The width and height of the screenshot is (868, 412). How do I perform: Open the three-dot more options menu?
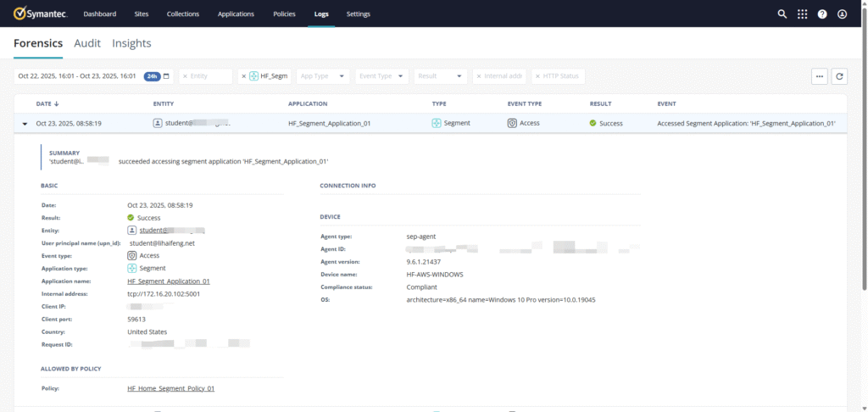click(819, 76)
